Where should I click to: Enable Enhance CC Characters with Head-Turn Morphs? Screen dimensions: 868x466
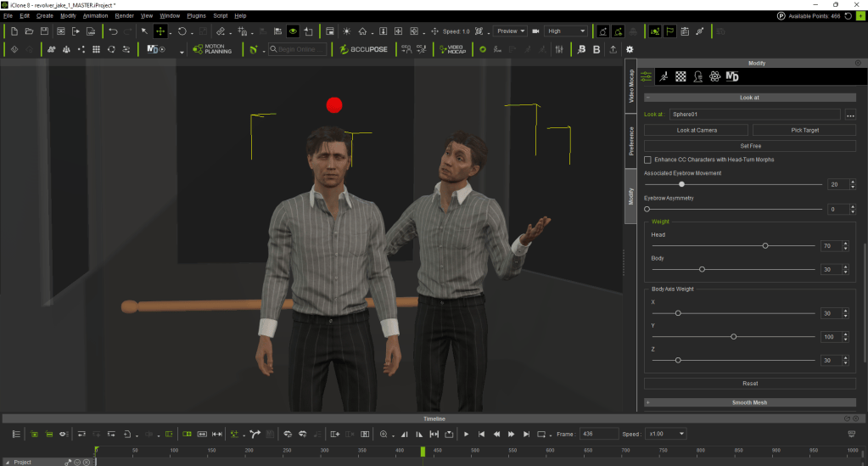(647, 160)
